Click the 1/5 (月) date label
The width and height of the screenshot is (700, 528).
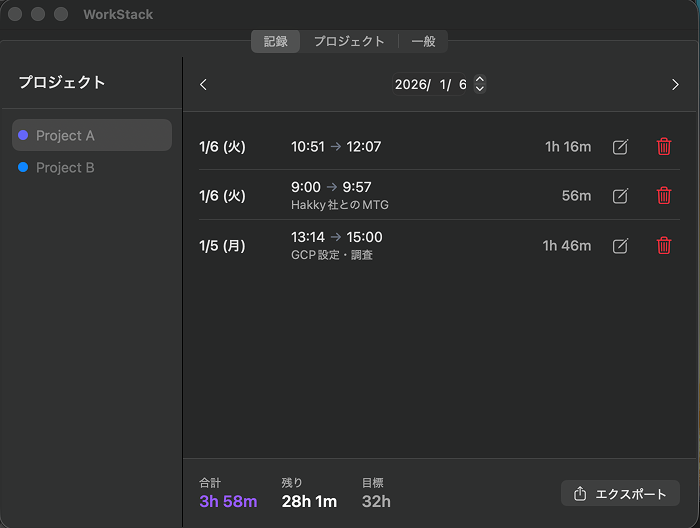click(222, 246)
